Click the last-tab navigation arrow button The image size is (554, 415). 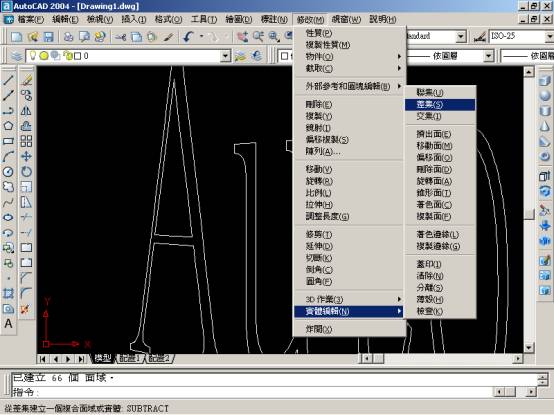tap(81, 359)
